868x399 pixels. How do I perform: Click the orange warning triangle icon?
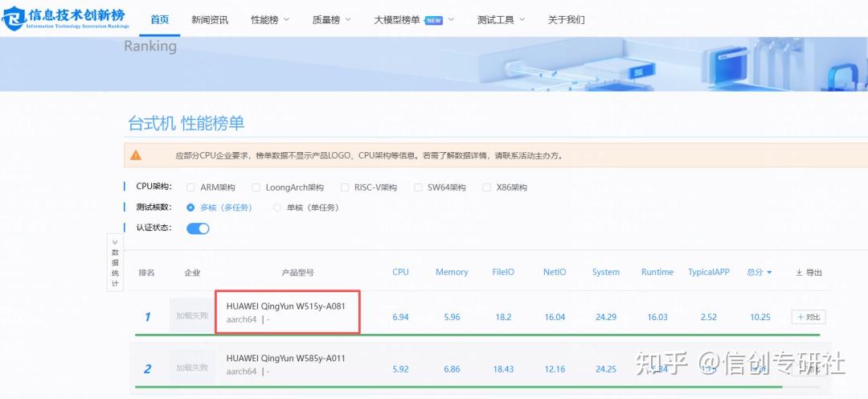coord(136,155)
